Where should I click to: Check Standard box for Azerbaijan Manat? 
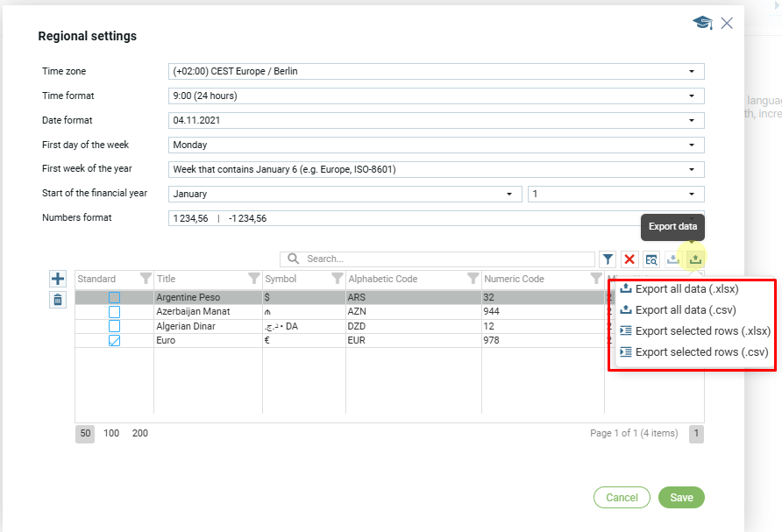pos(114,312)
